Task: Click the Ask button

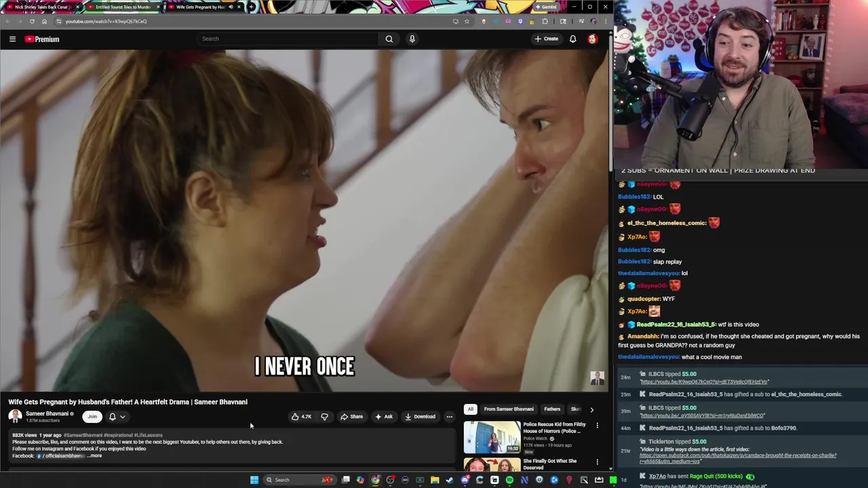Action: point(384,417)
